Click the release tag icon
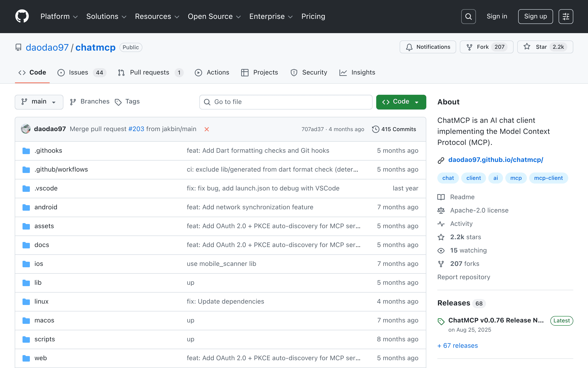 tap(441, 321)
